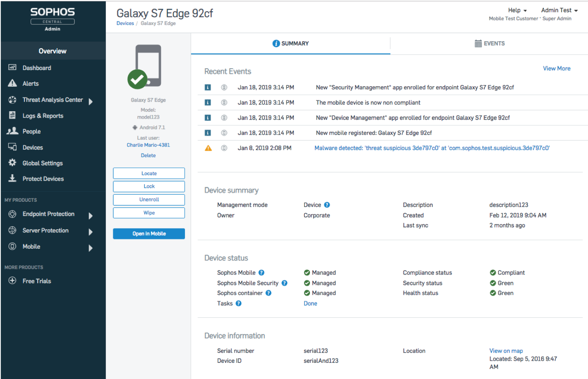The height and width of the screenshot is (379, 588).
Task: Click help icon next to Sophos Mobile Security
Action: click(284, 283)
